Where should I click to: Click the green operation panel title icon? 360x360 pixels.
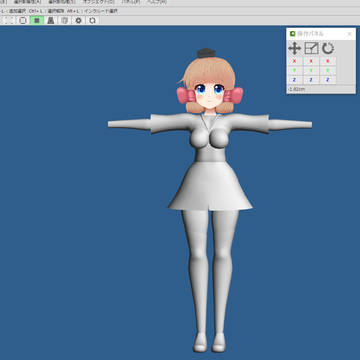pos(293,34)
